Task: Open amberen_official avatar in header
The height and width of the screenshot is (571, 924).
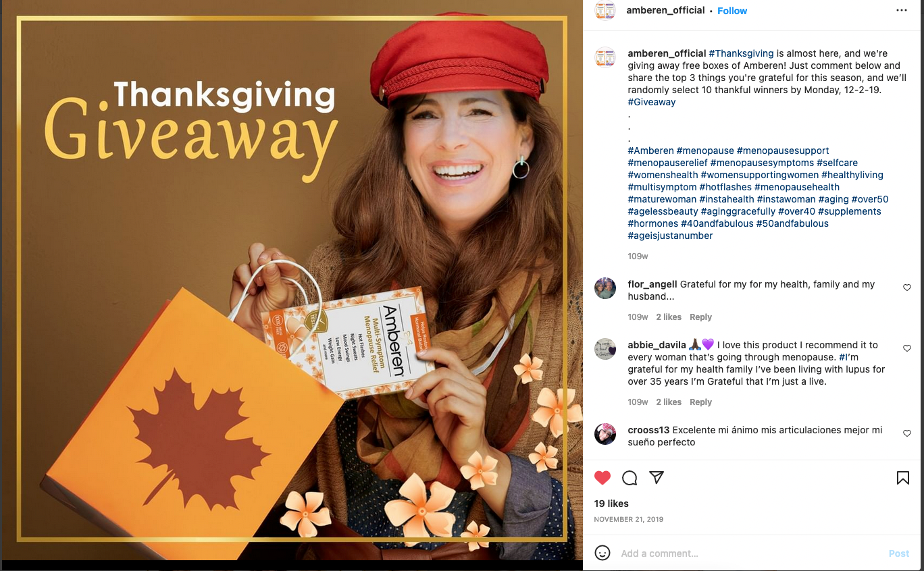Action: click(605, 10)
